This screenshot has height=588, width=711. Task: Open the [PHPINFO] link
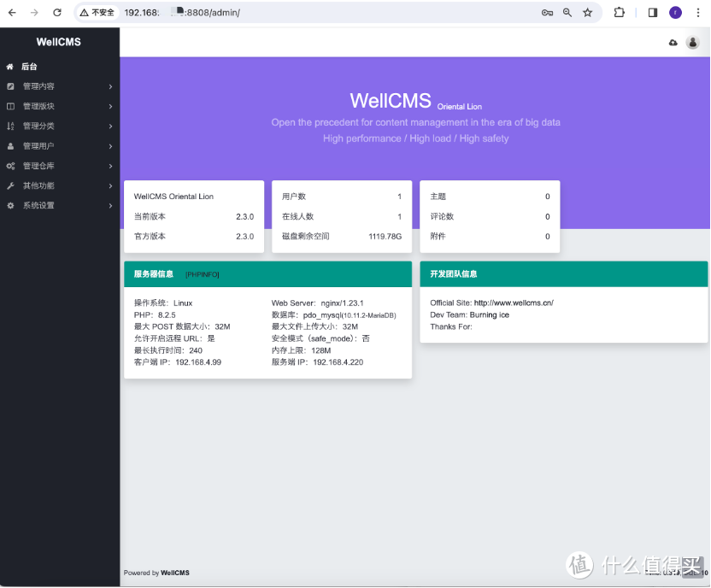click(203, 274)
